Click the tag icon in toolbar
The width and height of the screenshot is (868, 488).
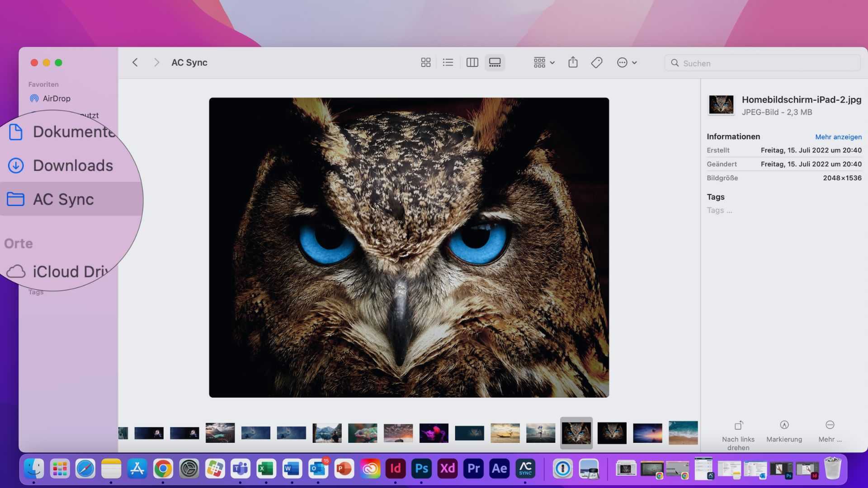point(596,63)
